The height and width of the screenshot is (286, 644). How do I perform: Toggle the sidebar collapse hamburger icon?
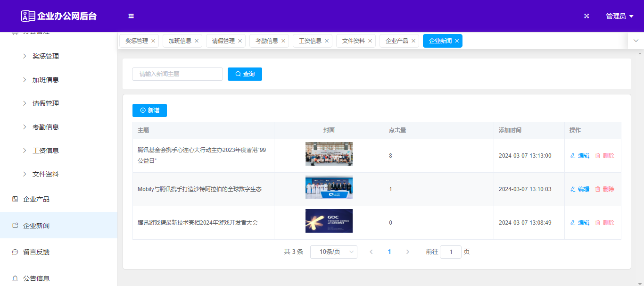click(x=131, y=16)
